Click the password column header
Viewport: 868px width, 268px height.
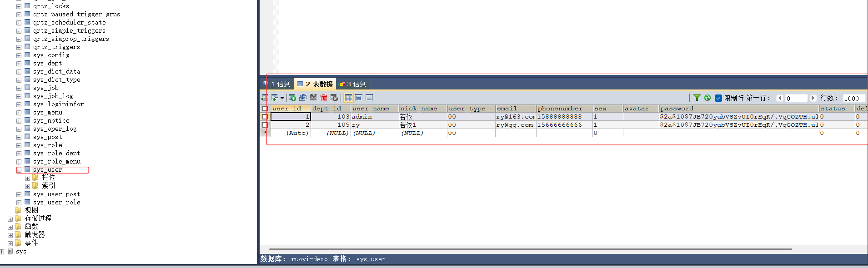click(739, 109)
